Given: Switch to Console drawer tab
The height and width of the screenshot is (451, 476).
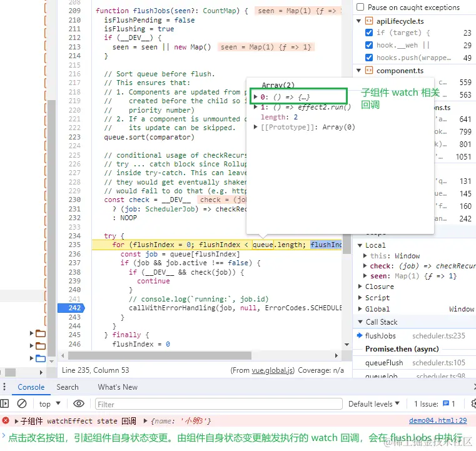Looking at the screenshot, I should (x=31, y=387).
